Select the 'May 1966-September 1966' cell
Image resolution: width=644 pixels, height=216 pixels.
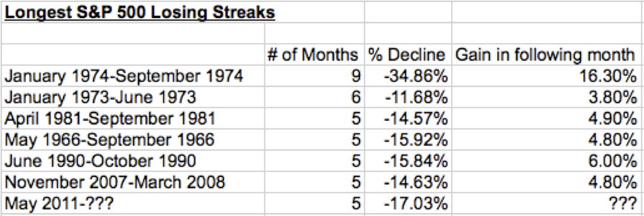coord(132,140)
